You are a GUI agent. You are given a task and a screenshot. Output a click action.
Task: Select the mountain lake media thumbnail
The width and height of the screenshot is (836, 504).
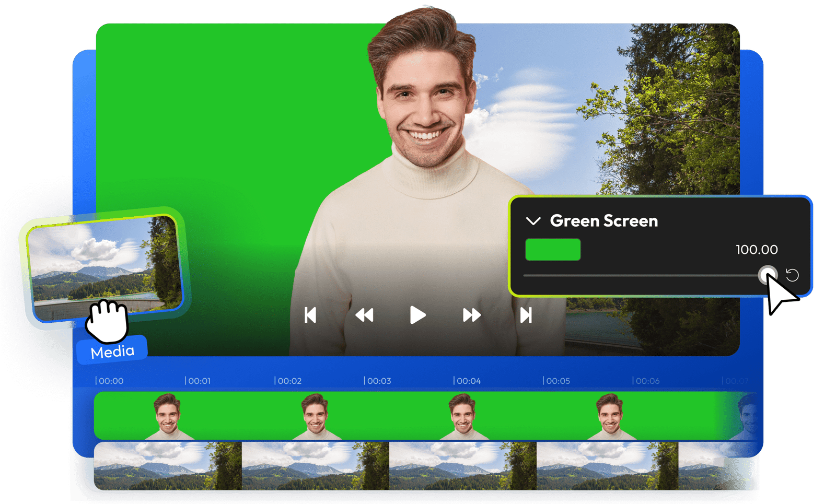[104, 264]
